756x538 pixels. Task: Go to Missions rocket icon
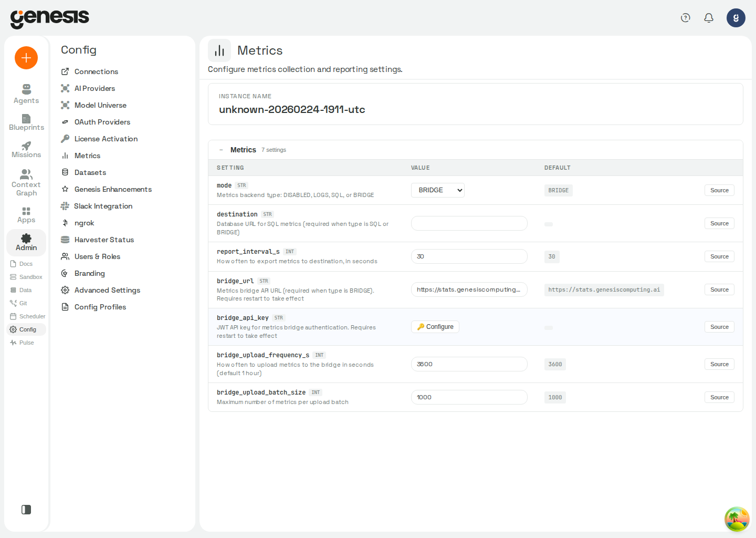26,146
